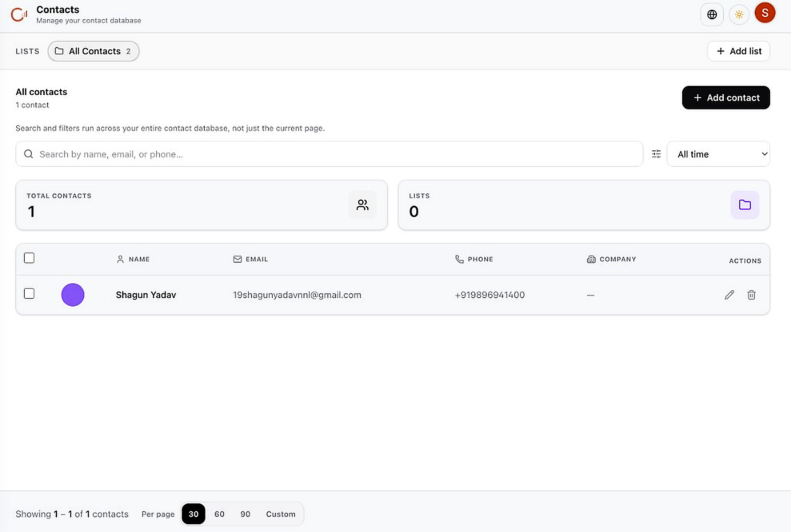
Task: Tick the select-all header checkbox
Action: tap(29, 258)
